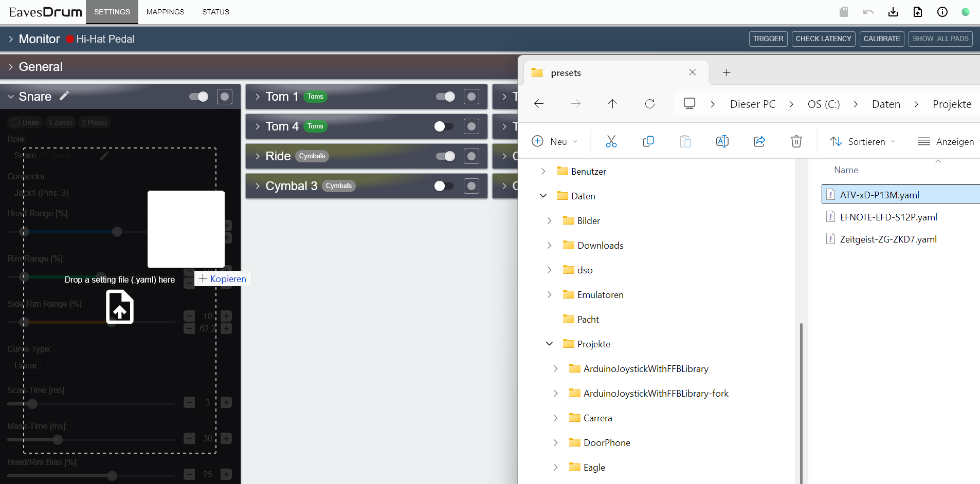Click the Explorer refresh icon
This screenshot has height=484, width=980.
point(650,104)
